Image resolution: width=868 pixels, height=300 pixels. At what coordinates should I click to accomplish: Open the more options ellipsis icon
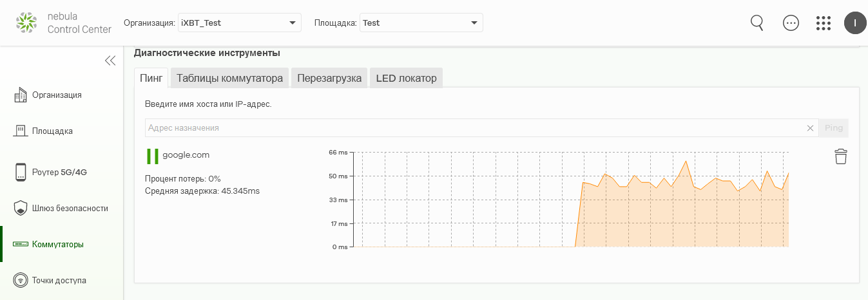[x=791, y=23]
